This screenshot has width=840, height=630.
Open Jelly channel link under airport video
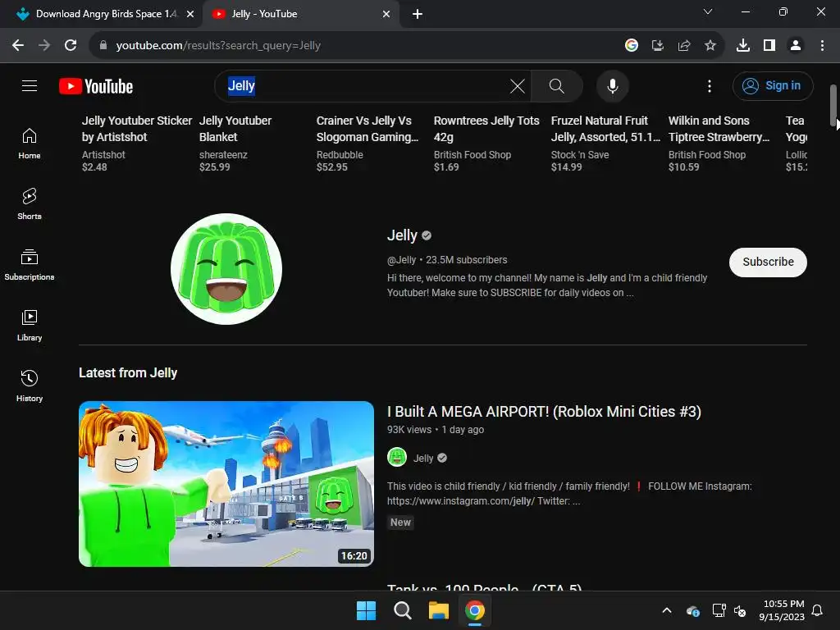[423, 458]
